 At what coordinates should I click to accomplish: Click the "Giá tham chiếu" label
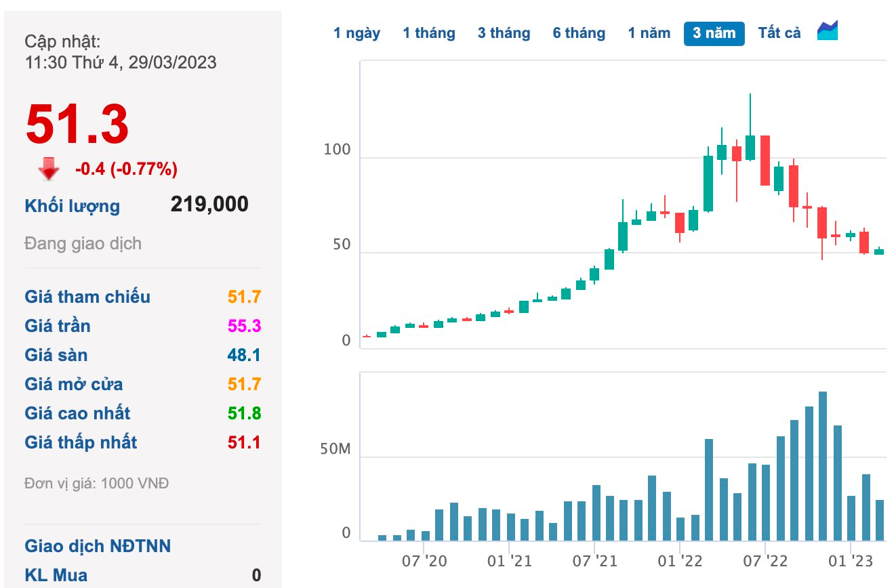pyautogui.click(x=87, y=297)
